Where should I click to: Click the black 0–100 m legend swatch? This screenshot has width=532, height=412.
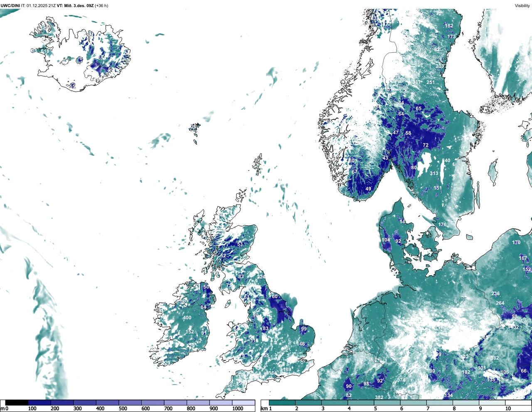[17, 403]
